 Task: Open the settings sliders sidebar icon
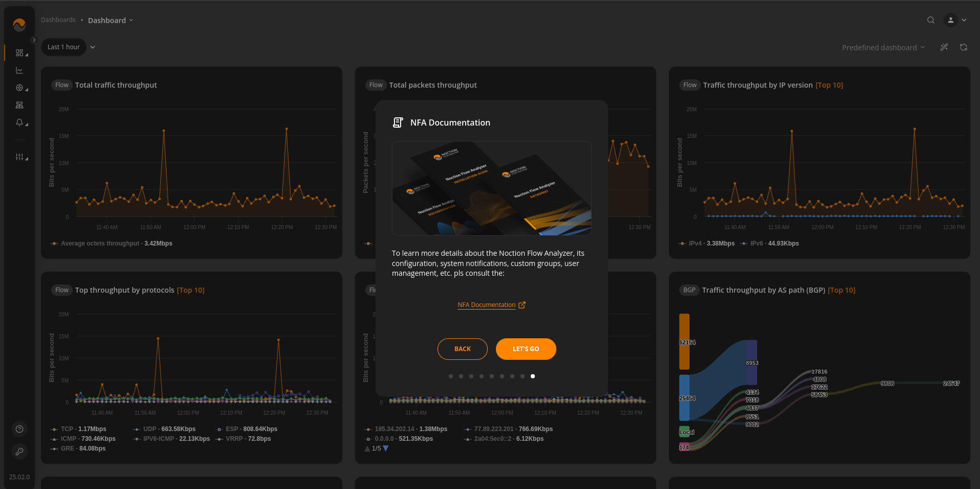(x=19, y=157)
